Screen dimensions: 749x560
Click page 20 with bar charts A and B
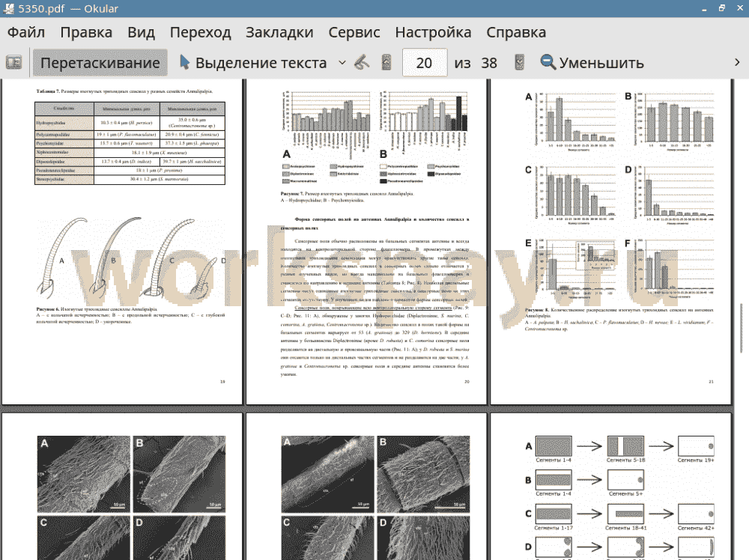pyautogui.click(x=366, y=242)
